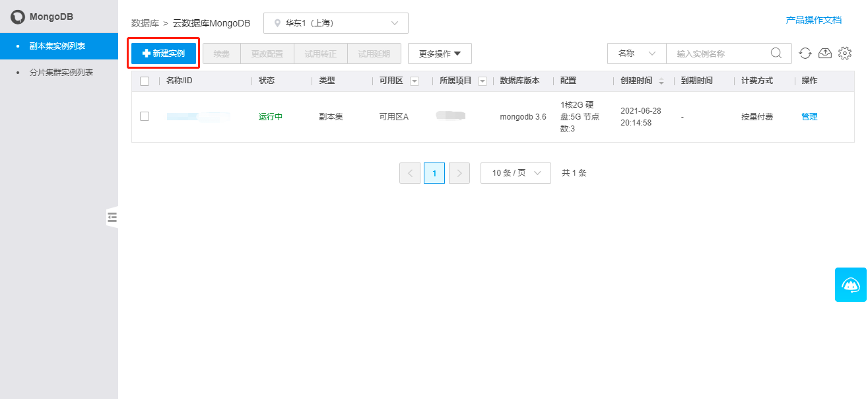
Task: Click the 管理 link in the instance row
Action: pos(809,117)
